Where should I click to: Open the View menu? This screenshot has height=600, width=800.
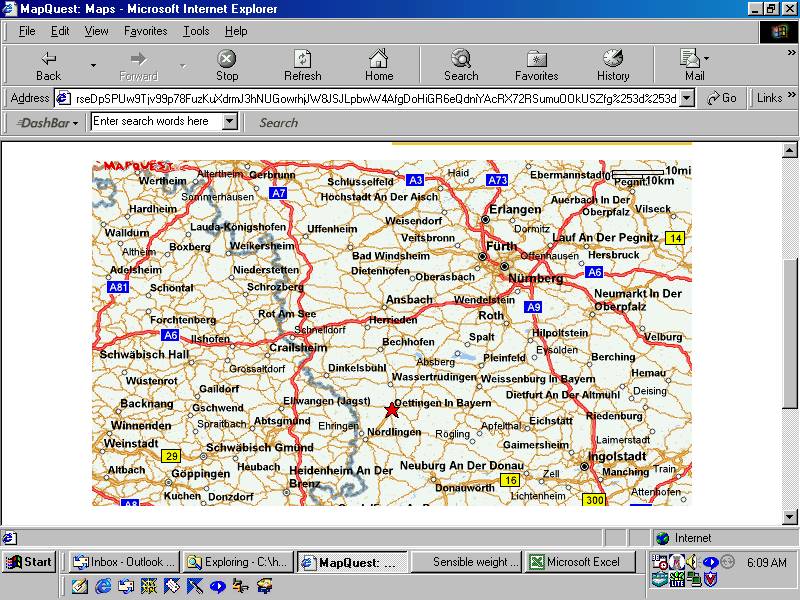click(x=96, y=31)
